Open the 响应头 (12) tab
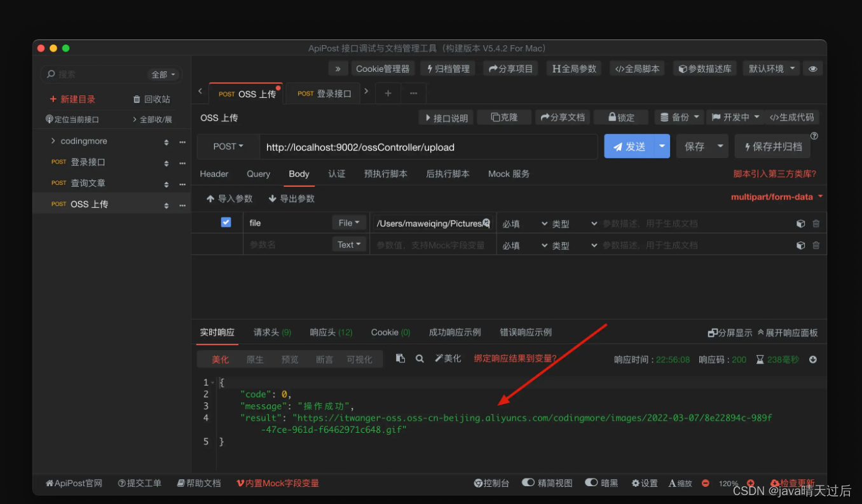862x504 pixels. pos(331,332)
